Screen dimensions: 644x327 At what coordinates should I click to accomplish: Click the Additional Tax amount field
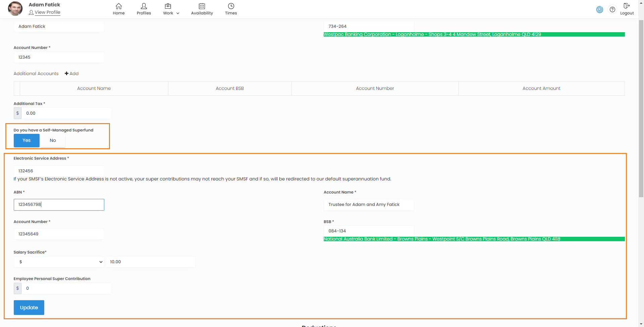click(x=66, y=113)
